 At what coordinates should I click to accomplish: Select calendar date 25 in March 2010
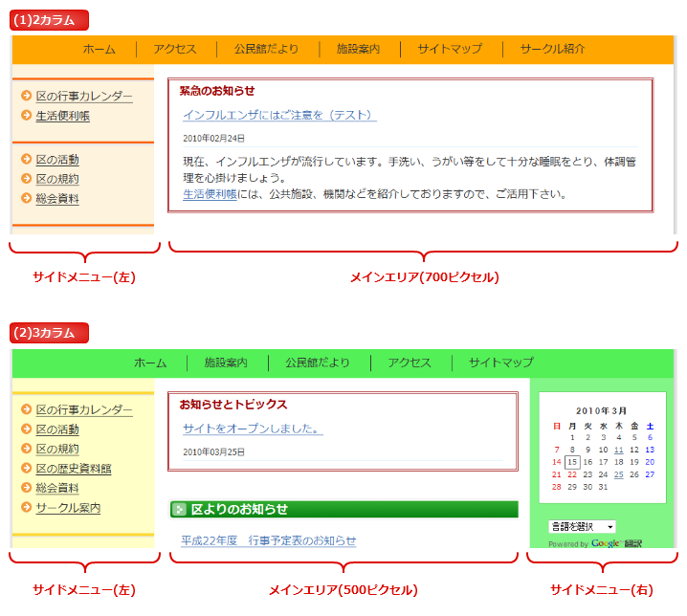tap(619, 474)
